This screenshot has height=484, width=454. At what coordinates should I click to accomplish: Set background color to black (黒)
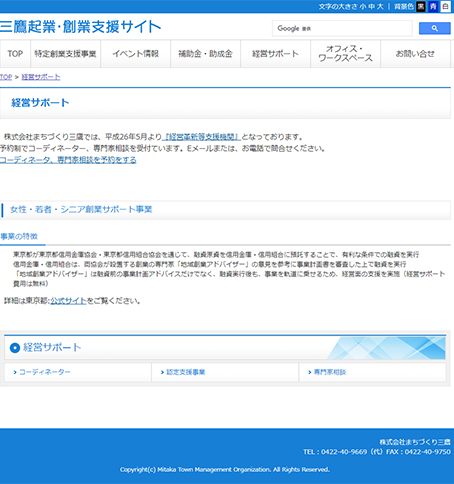tap(421, 6)
